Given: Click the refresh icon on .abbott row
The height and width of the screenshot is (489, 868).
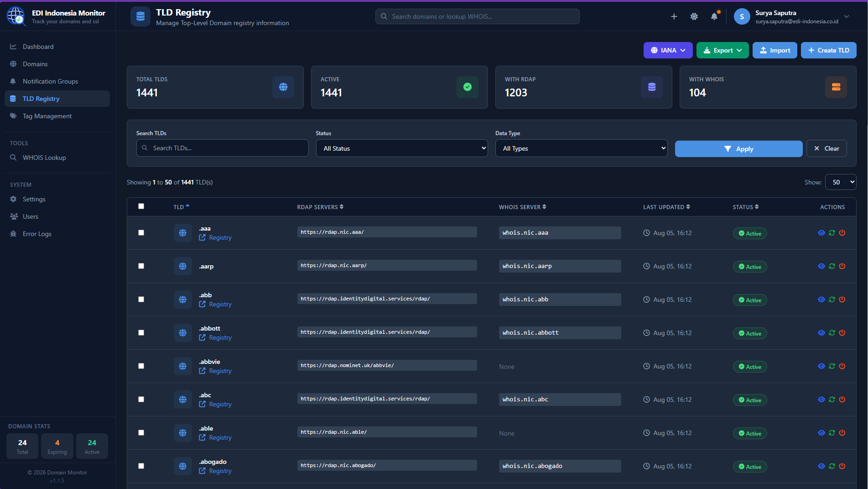Looking at the screenshot, I should click(832, 333).
